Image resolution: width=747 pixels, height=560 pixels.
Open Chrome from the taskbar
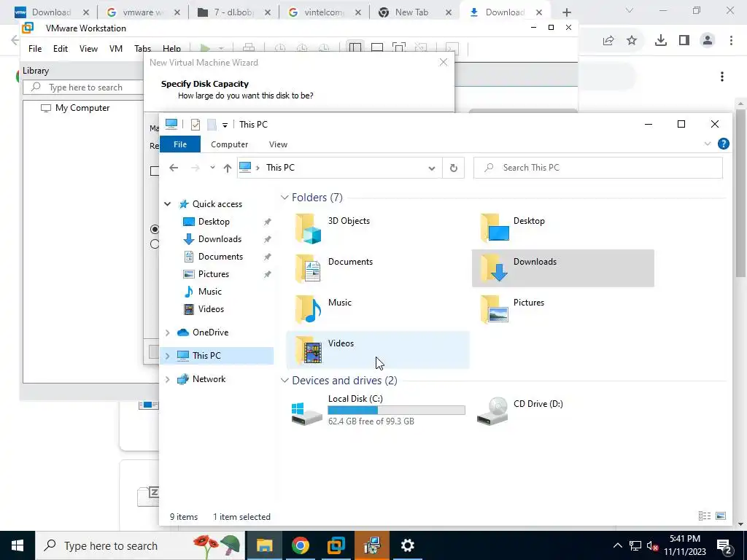(x=300, y=545)
